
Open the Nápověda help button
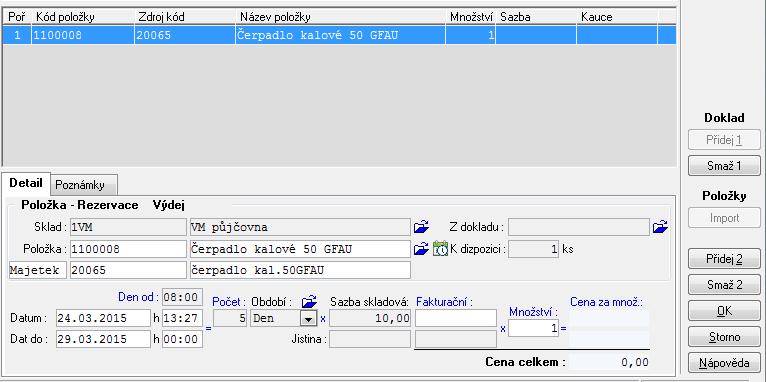coord(724,363)
